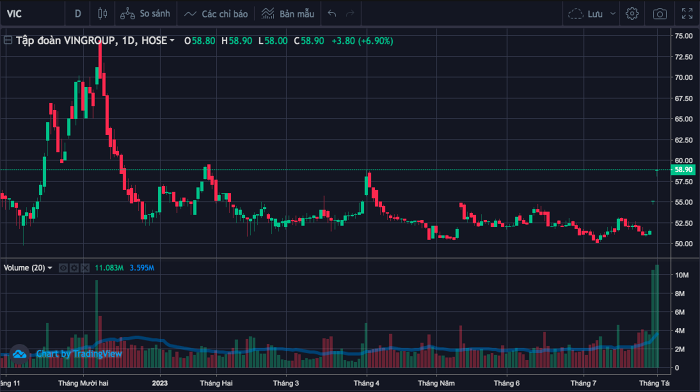Redo the chart action

tap(350, 14)
